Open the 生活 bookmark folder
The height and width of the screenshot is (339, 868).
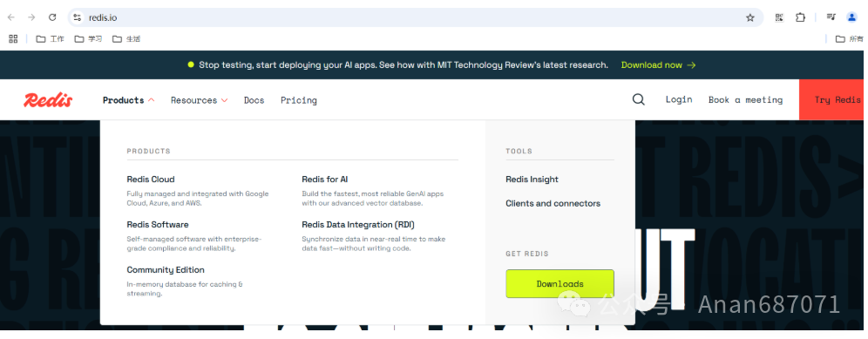pos(126,38)
